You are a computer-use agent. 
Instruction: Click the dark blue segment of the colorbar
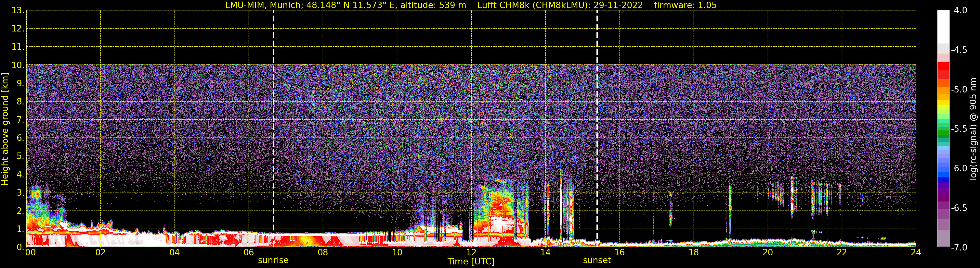click(944, 180)
